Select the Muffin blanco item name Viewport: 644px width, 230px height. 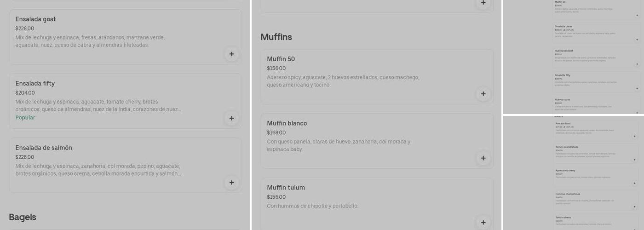tap(287, 123)
